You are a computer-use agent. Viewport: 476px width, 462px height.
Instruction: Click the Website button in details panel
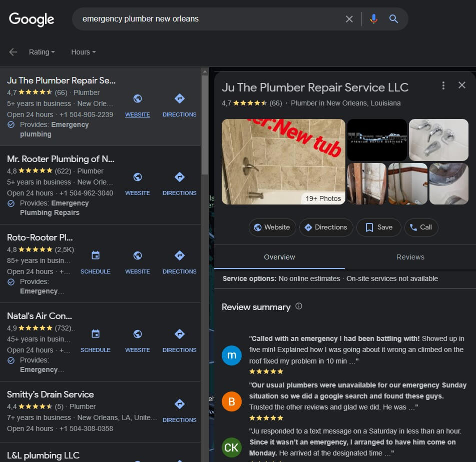pos(272,227)
